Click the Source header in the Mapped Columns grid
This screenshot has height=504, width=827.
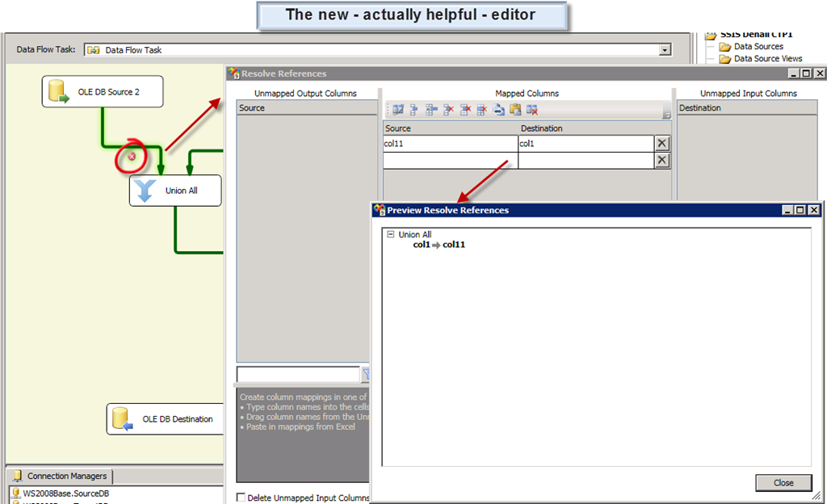coord(397,128)
